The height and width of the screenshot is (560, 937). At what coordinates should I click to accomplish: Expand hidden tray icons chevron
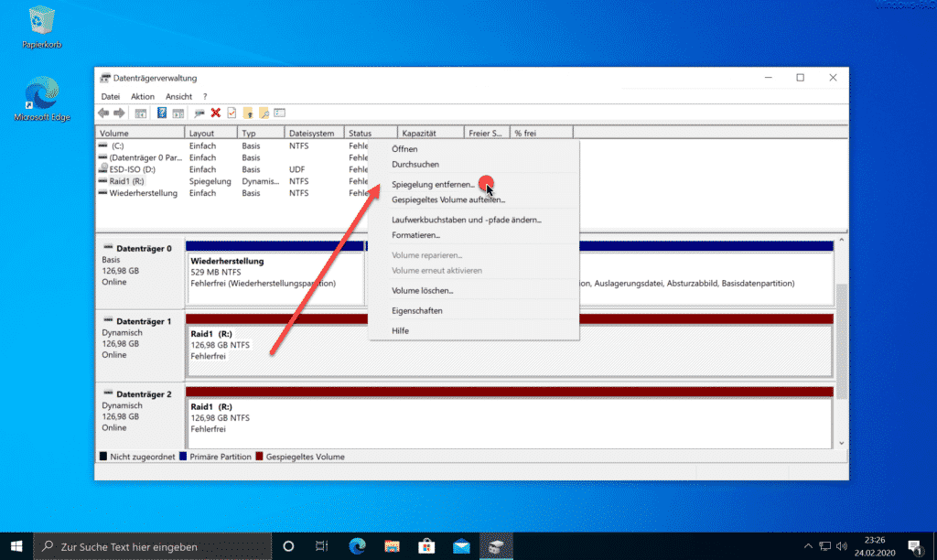(x=808, y=546)
